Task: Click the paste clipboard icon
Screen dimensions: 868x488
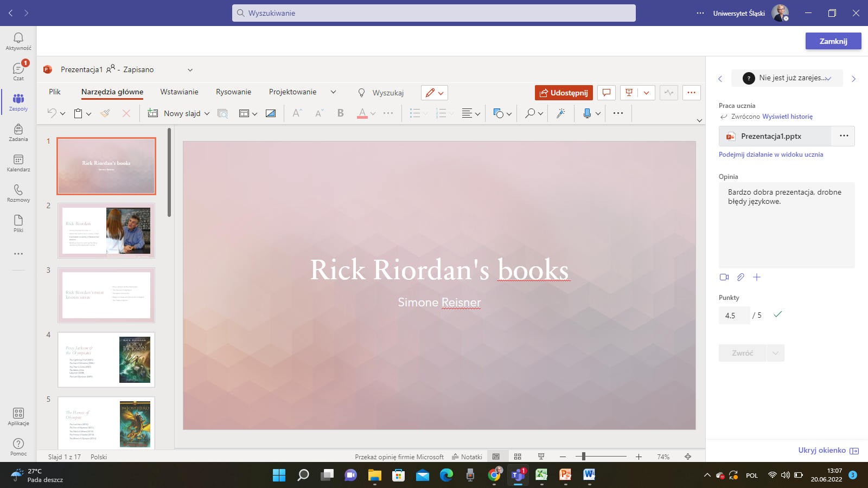Action: coord(78,113)
